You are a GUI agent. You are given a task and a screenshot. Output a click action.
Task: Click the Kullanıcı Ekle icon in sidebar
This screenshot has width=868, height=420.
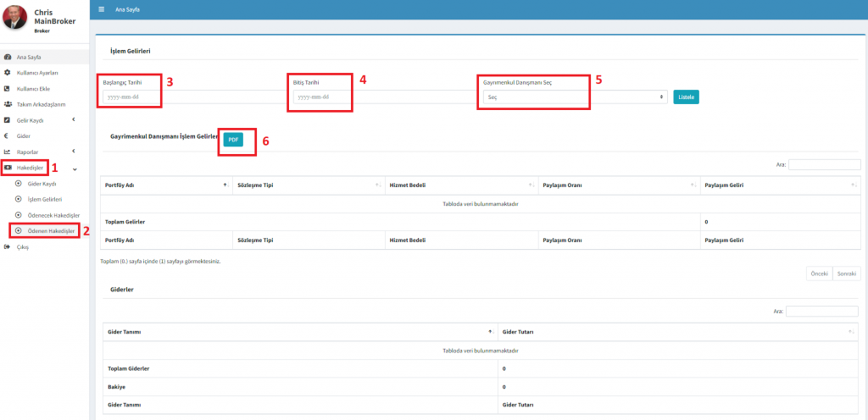click(x=8, y=89)
